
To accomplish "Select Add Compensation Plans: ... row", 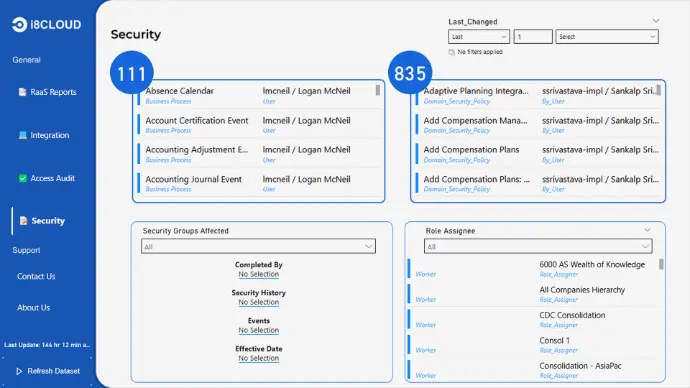I will pos(538,183).
